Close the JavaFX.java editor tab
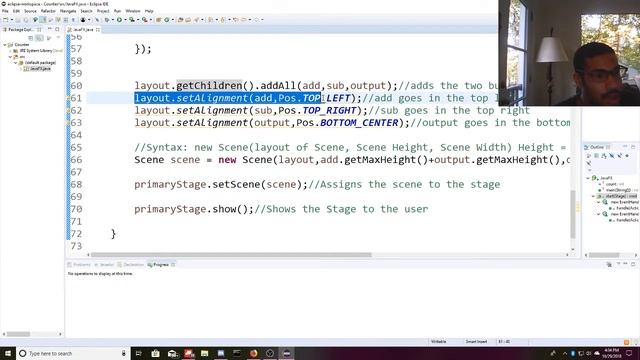The image size is (640, 360). [x=98, y=29]
